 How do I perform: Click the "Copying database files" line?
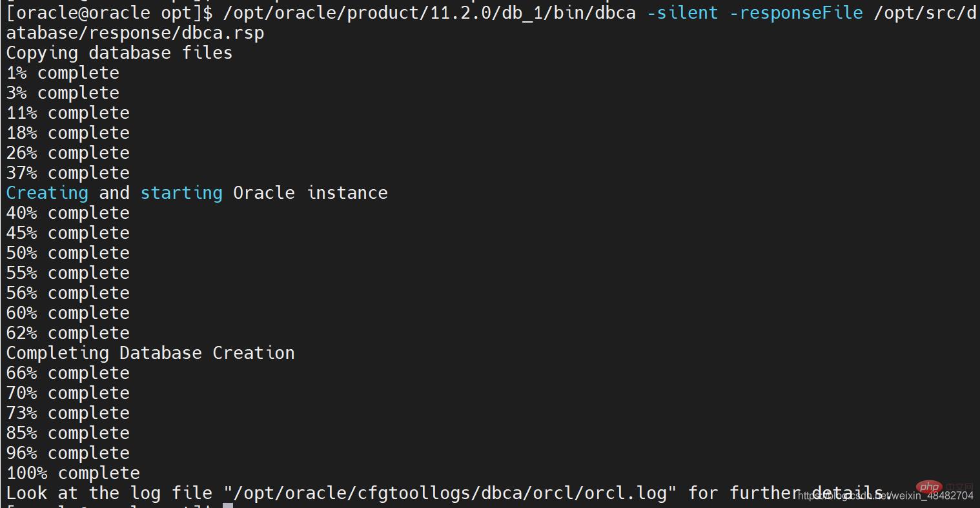coord(119,52)
